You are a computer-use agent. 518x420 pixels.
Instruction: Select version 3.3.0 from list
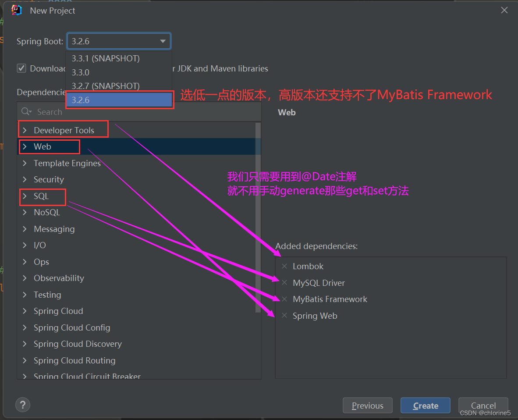pos(119,72)
